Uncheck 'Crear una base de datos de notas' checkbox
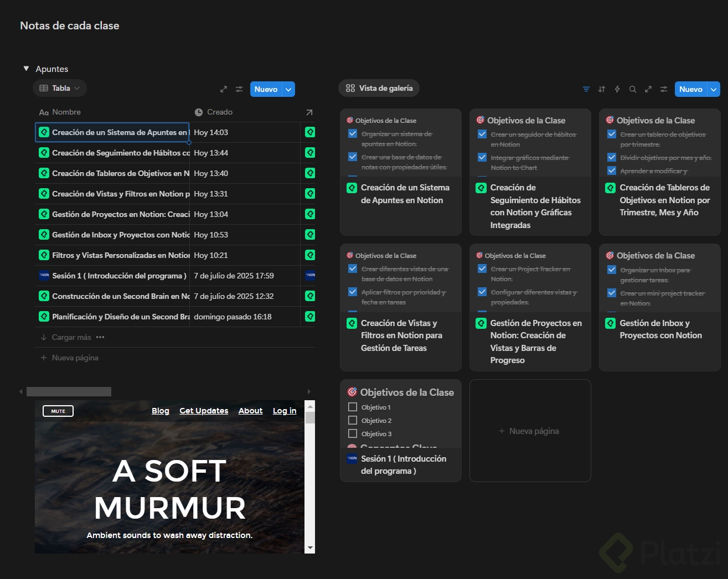728x579 pixels. coord(353,157)
